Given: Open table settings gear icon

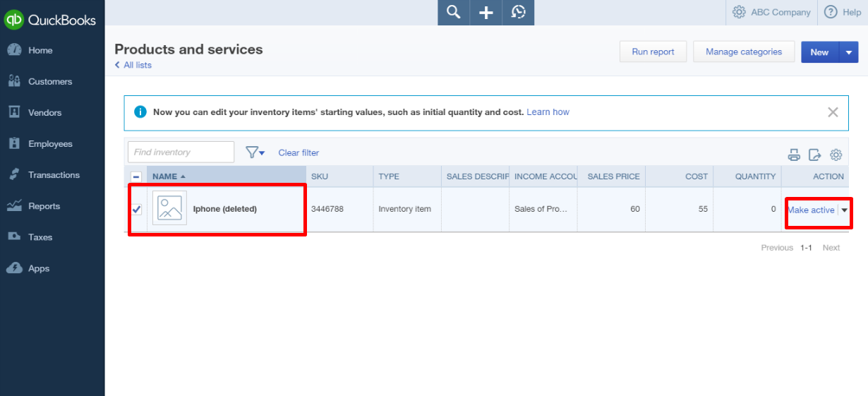Looking at the screenshot, I should coord(836,155).
